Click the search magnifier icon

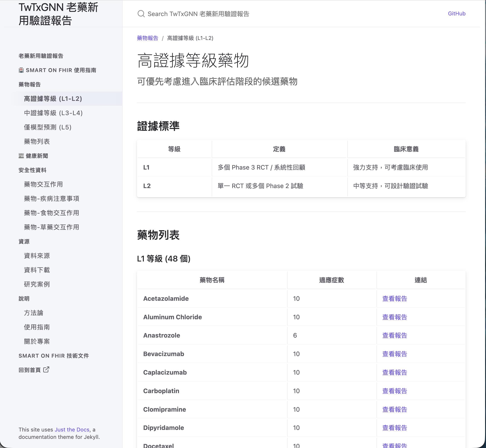click(x=141, y=14)
